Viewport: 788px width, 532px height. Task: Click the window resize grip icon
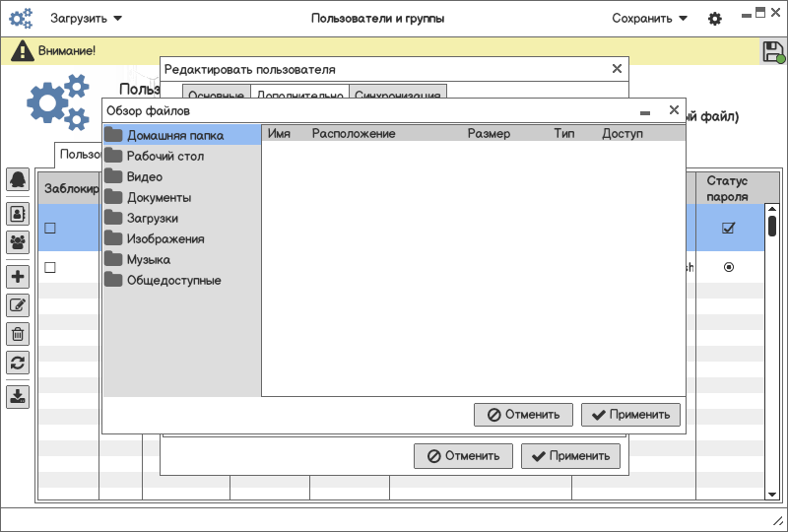pyautogui.click(x=777, y=522)
